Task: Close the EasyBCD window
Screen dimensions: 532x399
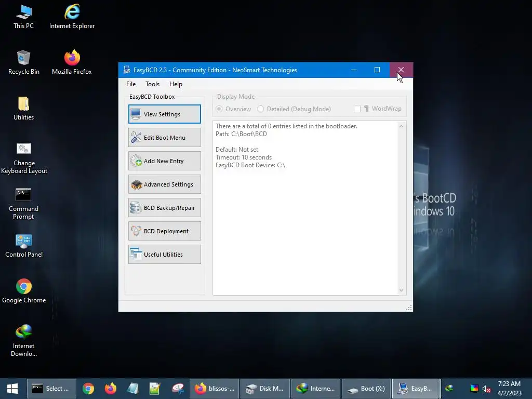Action: point(401,70)
